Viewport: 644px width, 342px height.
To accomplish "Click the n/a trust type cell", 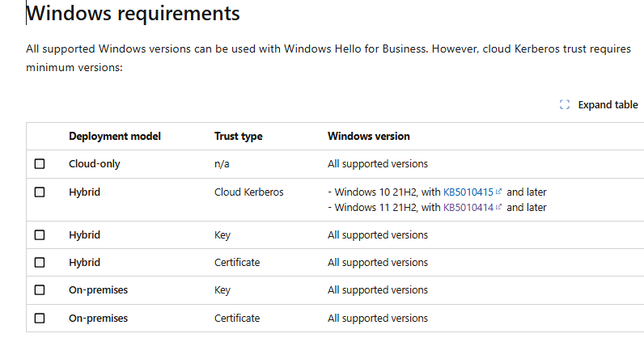I will (222, 164).
